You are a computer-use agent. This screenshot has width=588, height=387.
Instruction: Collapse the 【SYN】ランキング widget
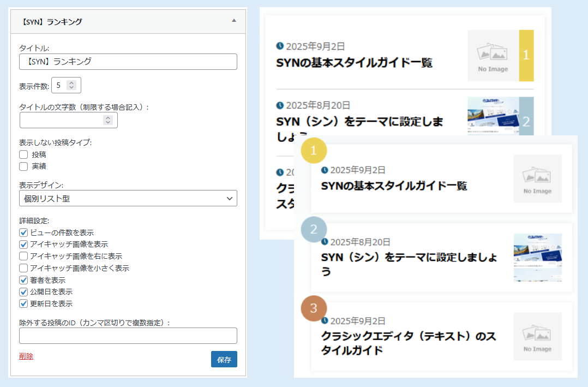click(233, 21)
